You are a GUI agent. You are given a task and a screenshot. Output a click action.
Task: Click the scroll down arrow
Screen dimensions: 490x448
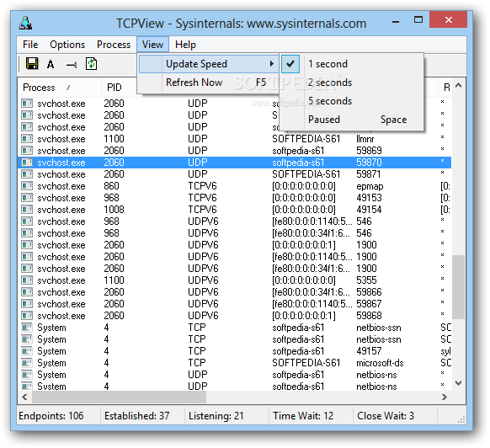pos(458,382)
